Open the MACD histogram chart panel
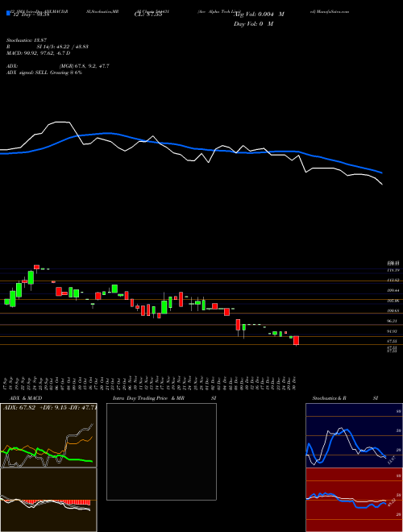The width and height of the screenshot is (403, 532). 48,500
